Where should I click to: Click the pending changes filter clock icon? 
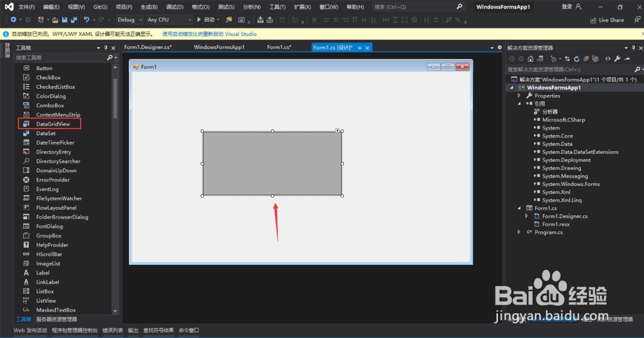(553, 59)
